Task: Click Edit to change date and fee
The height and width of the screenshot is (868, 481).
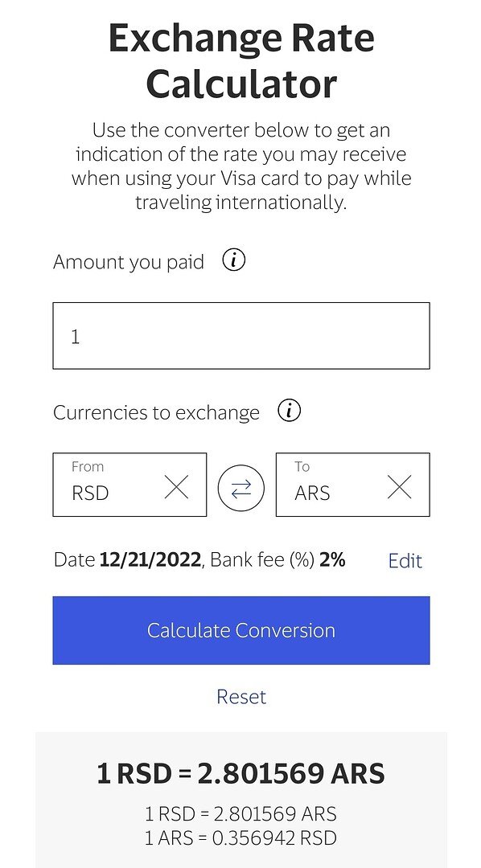Action: (x=405, y=561)
